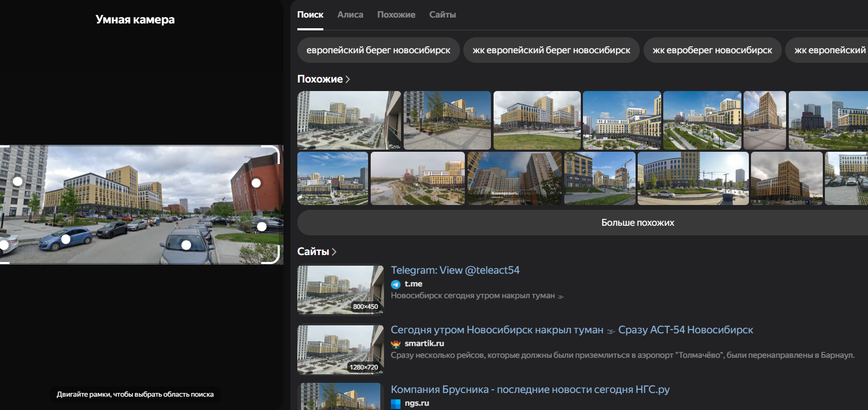This screenshot has width=868, height=410.
Task: Select object dot on the gray front car
Action: [186, 245]
